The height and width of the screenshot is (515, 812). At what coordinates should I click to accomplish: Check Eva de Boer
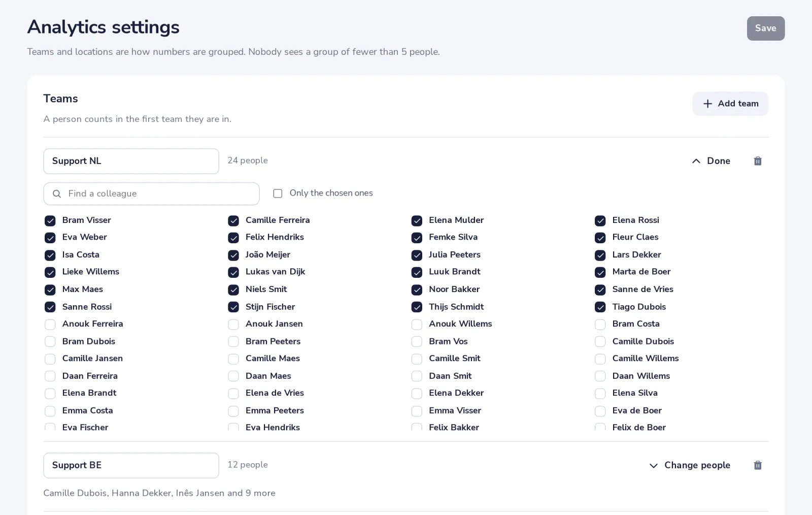tap(600, 411)
